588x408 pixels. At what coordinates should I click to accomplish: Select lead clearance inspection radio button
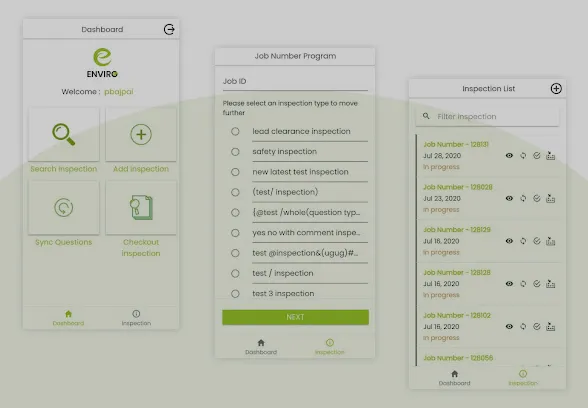[235, 131]
